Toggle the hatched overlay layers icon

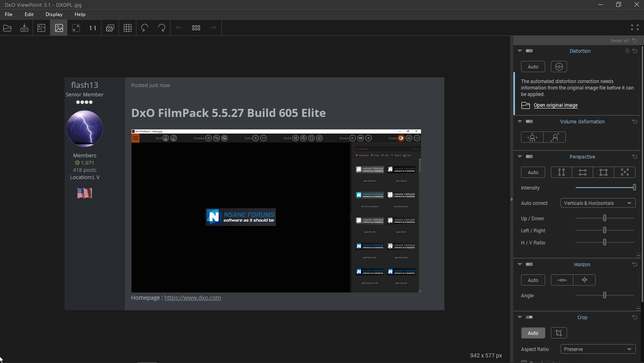110,28
